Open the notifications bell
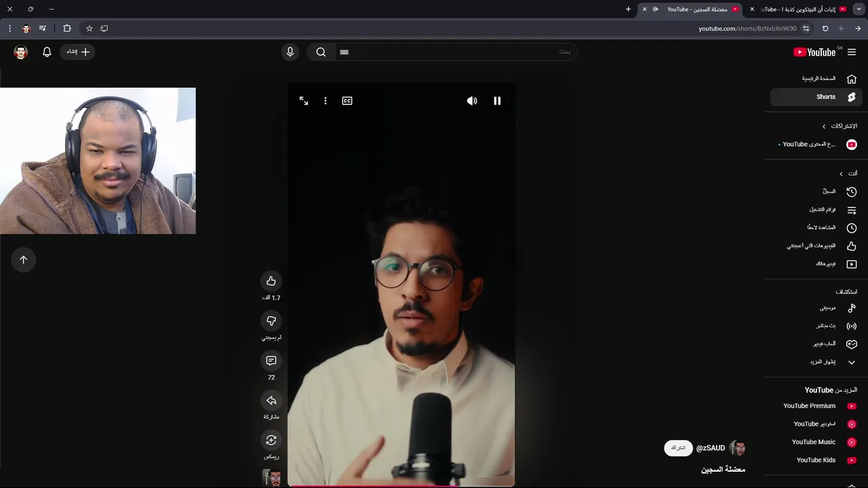Image resolution: width=868 pixels, height=488 pixels. [47, 52]
